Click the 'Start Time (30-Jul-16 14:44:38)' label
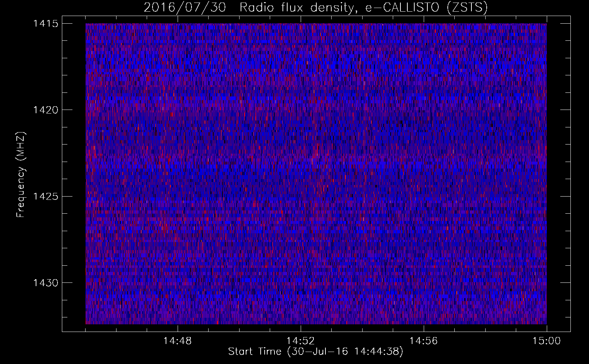 (316, 352)
